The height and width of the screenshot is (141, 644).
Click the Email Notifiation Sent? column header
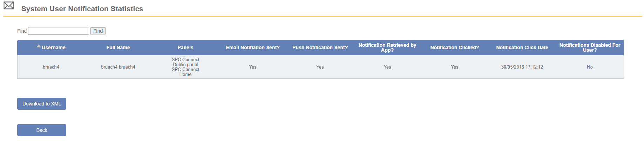(x=252, y=47)
